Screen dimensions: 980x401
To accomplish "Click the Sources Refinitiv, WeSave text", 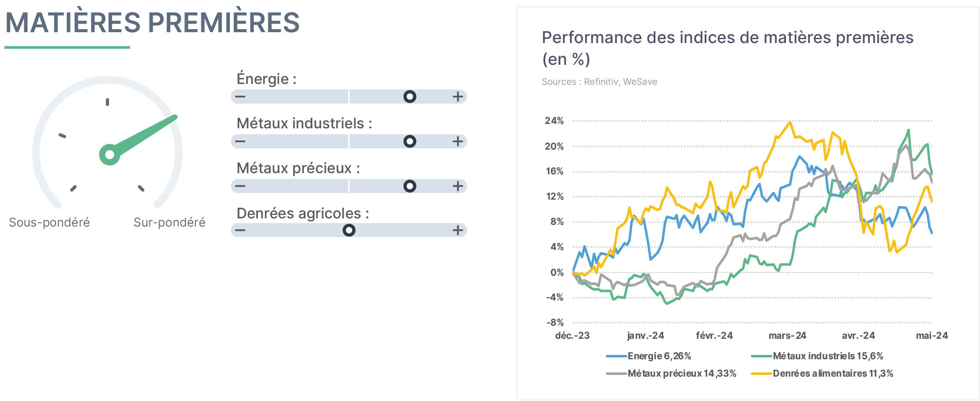I will pyautogui.click(x=600, y=82).
